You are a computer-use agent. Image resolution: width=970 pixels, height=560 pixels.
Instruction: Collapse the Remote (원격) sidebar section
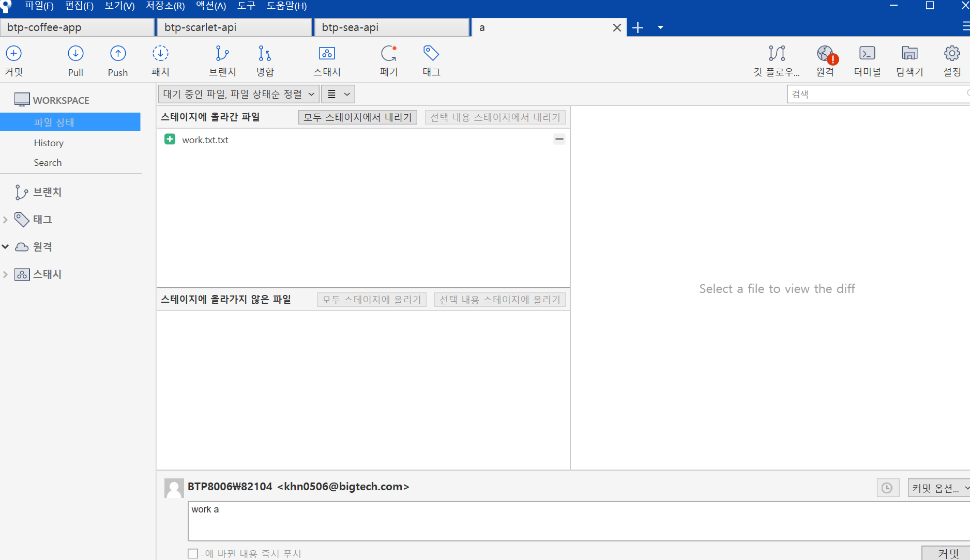5,247
